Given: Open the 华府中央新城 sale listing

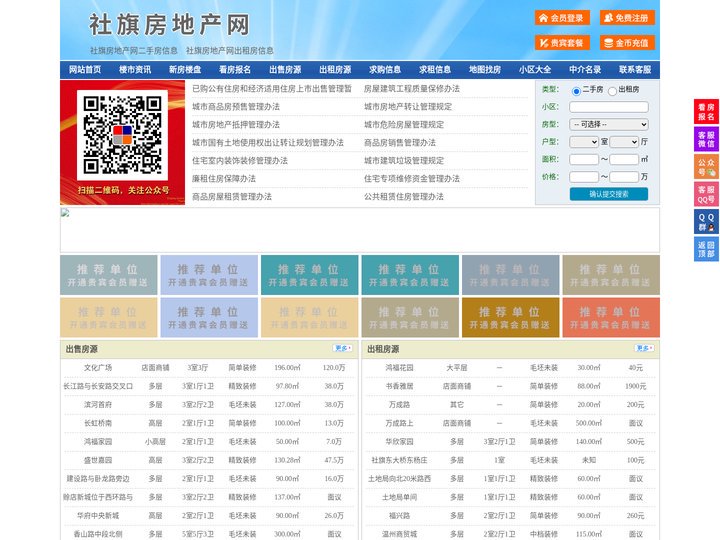Looking at the screenshot, I should coord(98,516).
